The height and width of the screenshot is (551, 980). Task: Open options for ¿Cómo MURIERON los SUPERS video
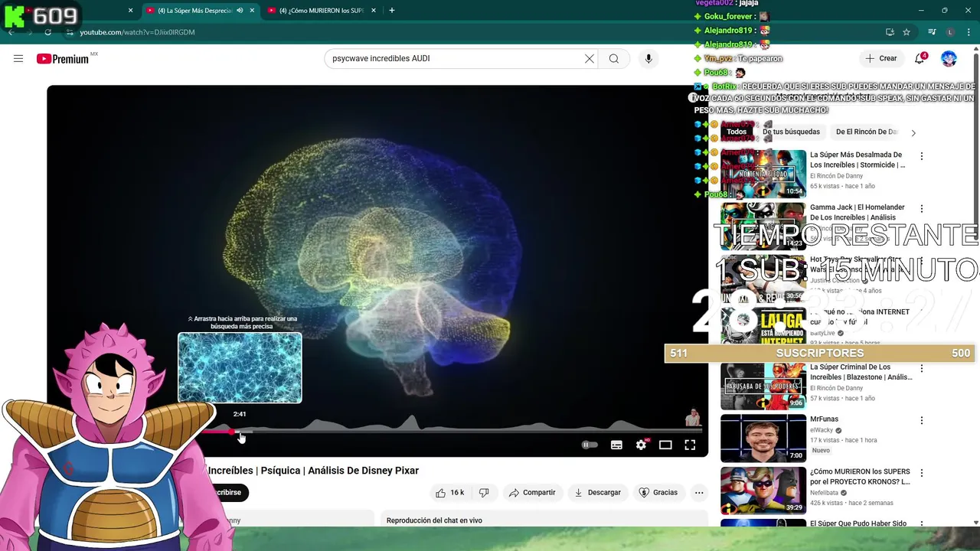point(922,473)
